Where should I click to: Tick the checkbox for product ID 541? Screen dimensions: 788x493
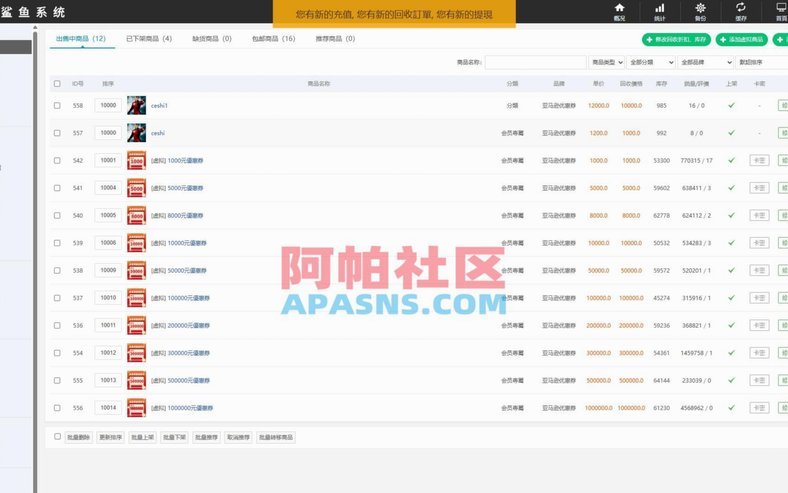pyautogui.click(x=57, y=188)
